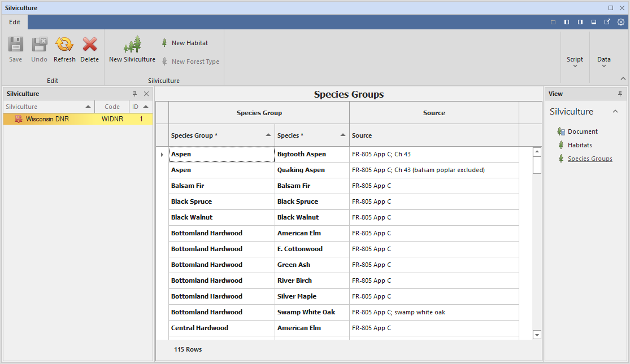This screenshot has width=630, height=364.
Task: Click the Wisconsin DNR row icon
Action: 19,119
